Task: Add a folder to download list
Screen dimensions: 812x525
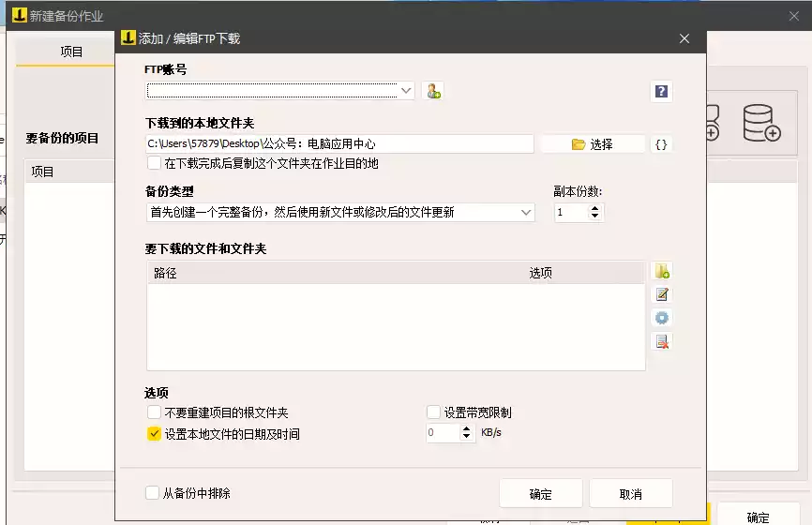Action: 662,271
